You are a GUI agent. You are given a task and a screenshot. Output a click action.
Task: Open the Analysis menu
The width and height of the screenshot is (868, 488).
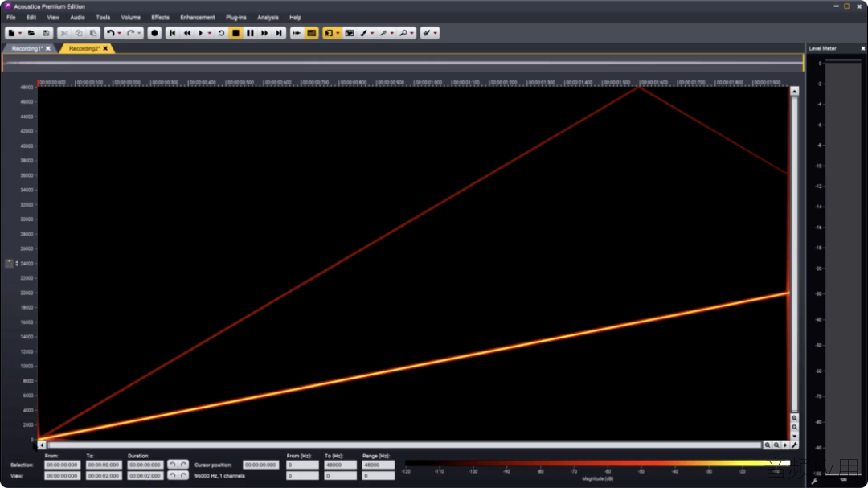click(268, 18)
